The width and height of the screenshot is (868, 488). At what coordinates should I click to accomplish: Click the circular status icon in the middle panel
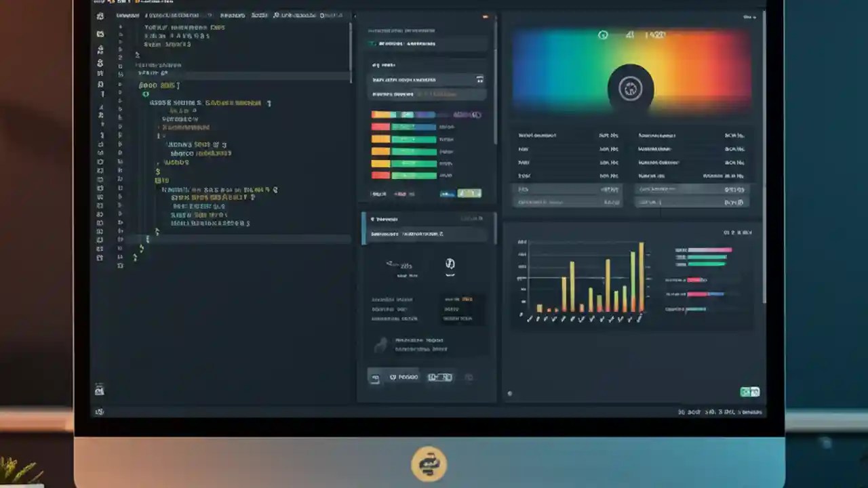click(450, 264)
